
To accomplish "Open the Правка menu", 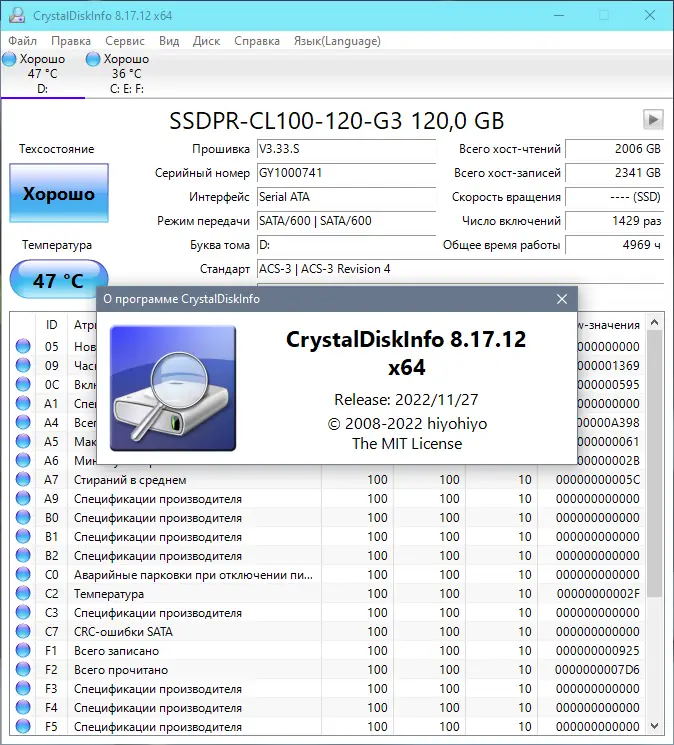I will click(71, 41).
